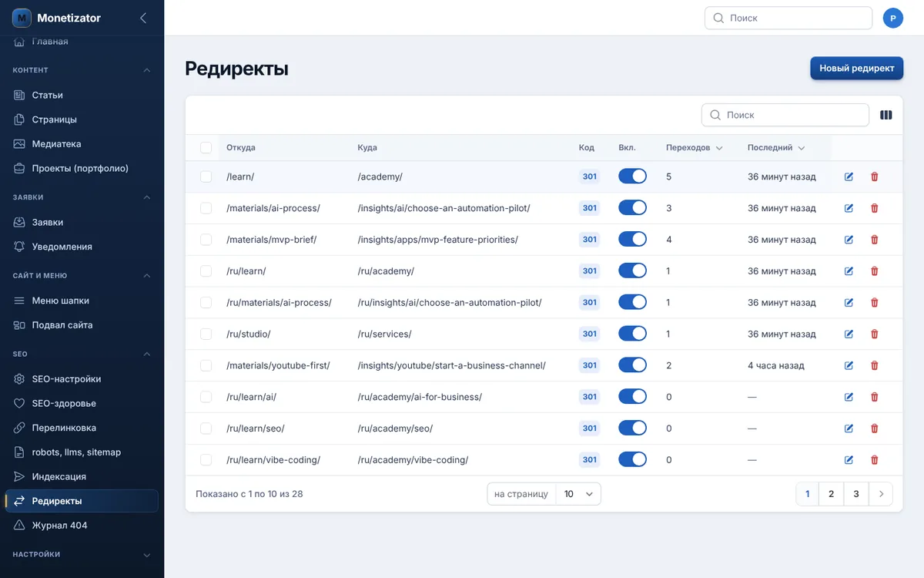Go to page 3 of redirects
Screen dimensions: 924x578
(855, 494)
